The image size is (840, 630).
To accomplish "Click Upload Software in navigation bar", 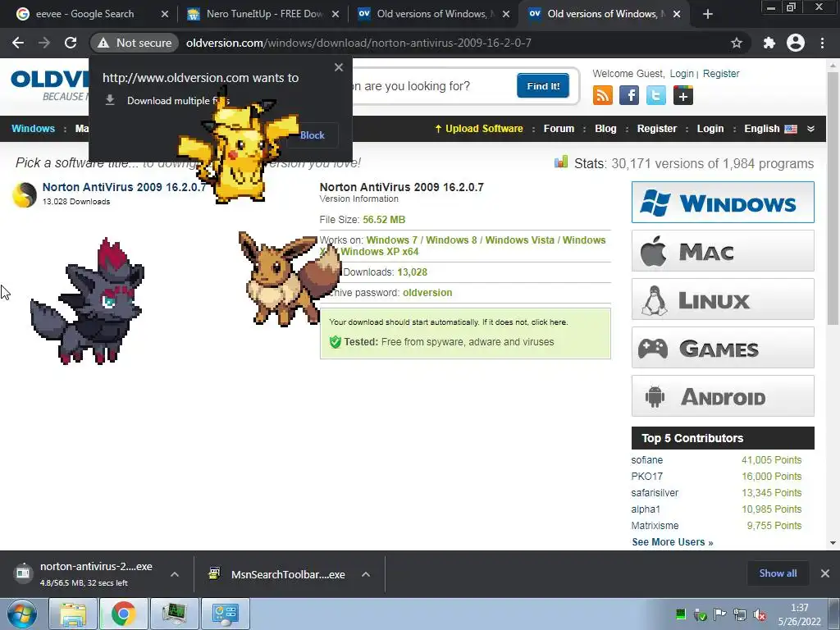I will click(479, 129).
